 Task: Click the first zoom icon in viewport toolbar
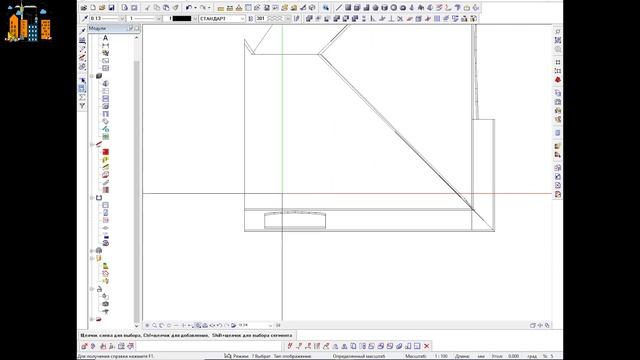tap(147, 325)
